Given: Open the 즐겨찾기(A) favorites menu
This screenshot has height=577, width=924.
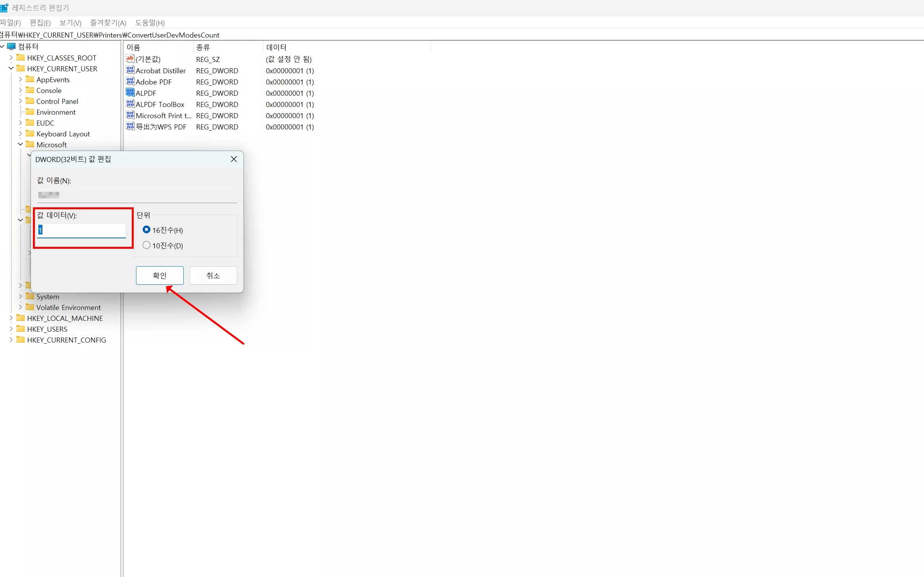Looking at the screenshot, I should (108, 23).
